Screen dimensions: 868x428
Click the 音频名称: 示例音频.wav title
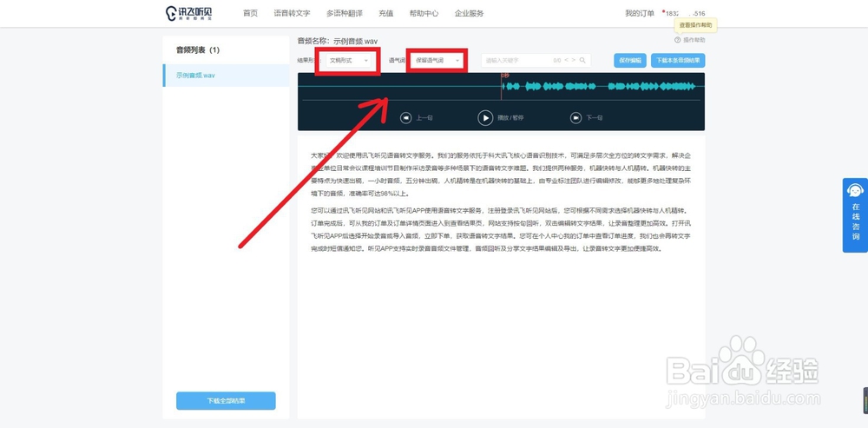click(338, 41)
